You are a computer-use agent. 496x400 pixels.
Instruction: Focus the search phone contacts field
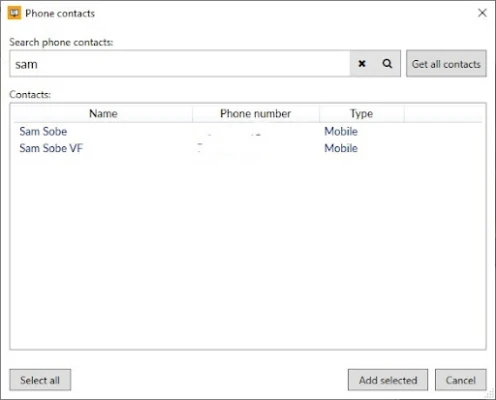pos(180,64)
